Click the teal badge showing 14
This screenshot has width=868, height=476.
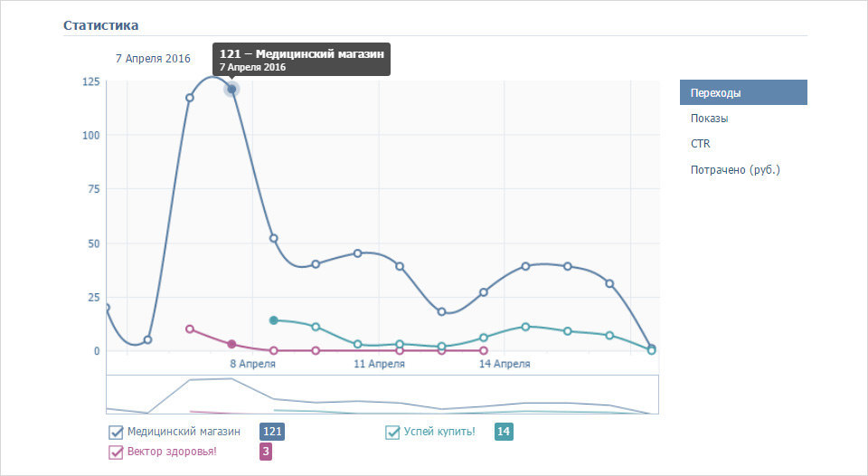[x=504, y=432]
